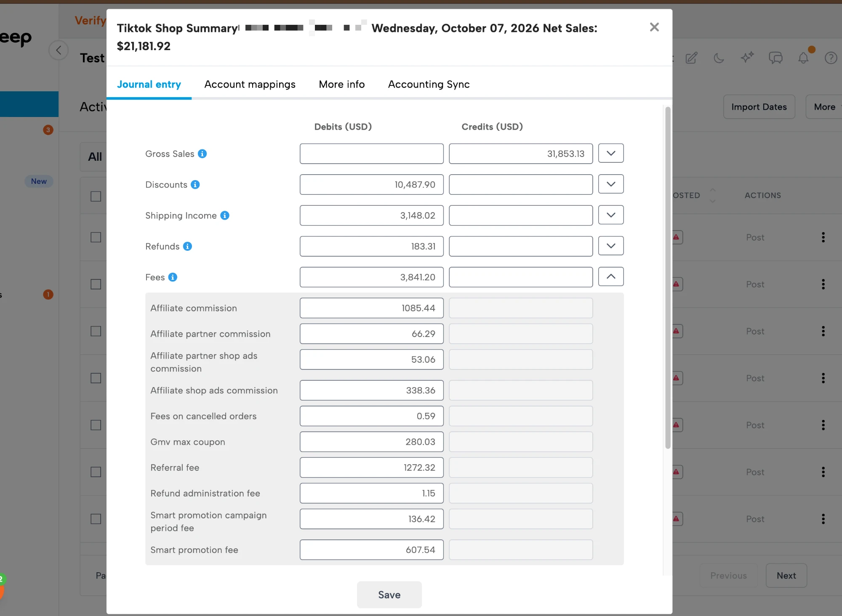Go to the Next page
Screen dimensions: 842x616
[786, 575]
